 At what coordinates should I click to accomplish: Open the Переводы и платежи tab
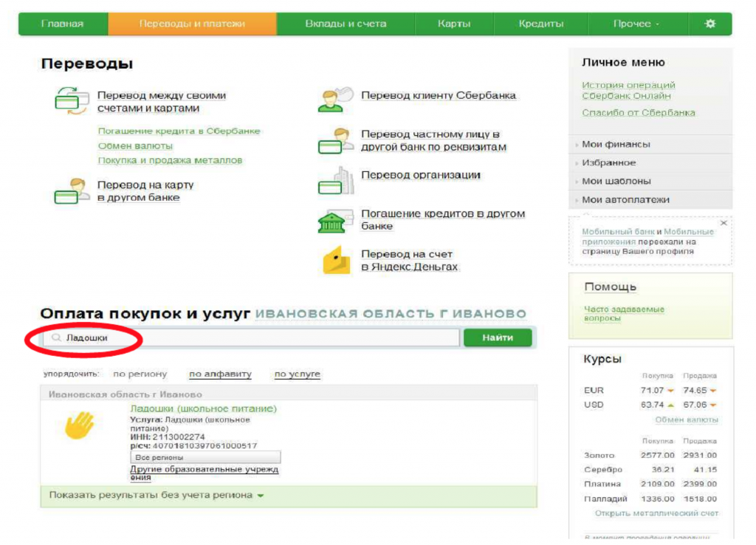point(192,24)
